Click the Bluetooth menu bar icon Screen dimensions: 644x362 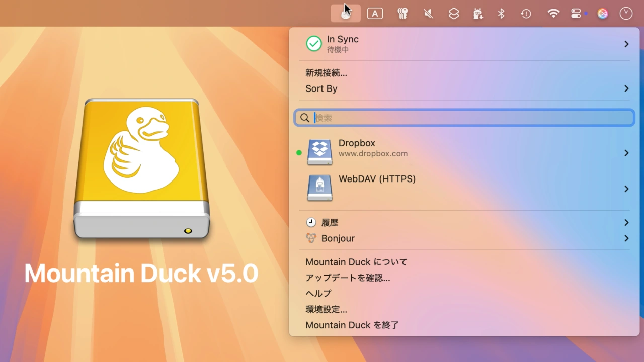pyautogui.click(x=501, y=13)
